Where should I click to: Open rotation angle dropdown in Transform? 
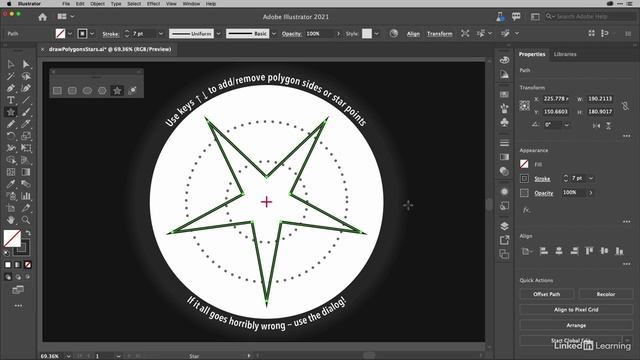567,125
